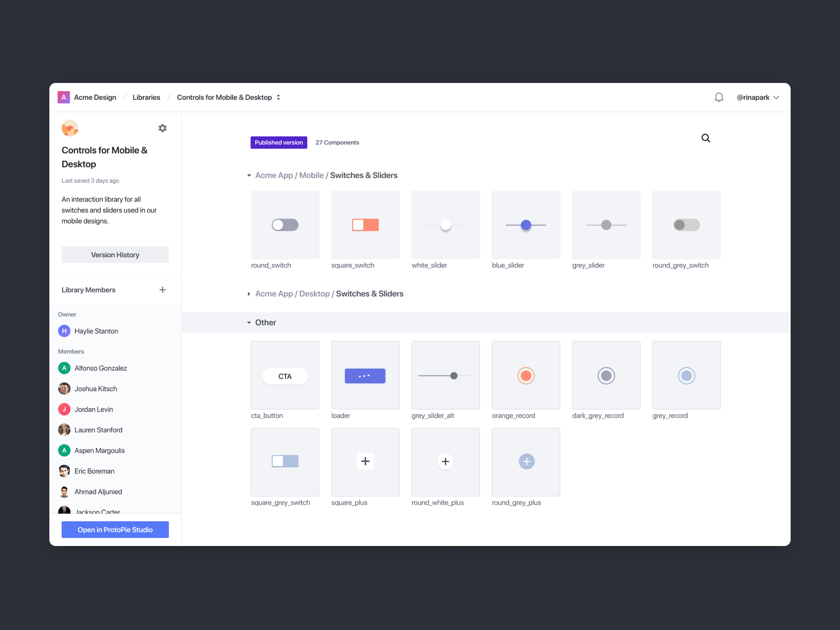Click Ahmad Aljunied's avatar photo
Viewport: 840px width, 630px height.
(64, 491)
